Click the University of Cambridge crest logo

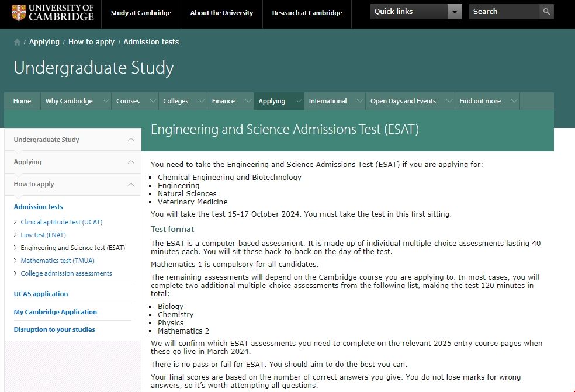(x=19, y=12)
